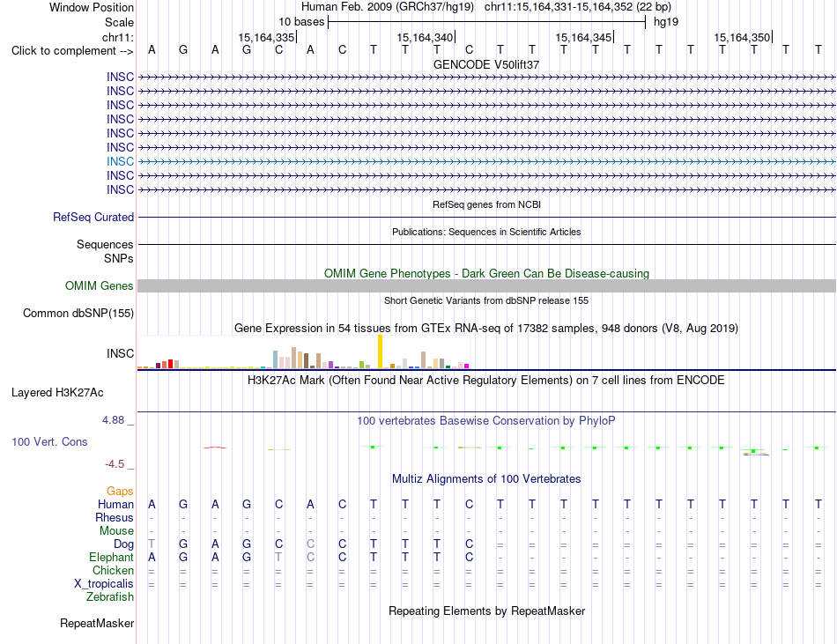Open 'Short Genetic Variants from dbSNP release 155' title

(486, 300)
